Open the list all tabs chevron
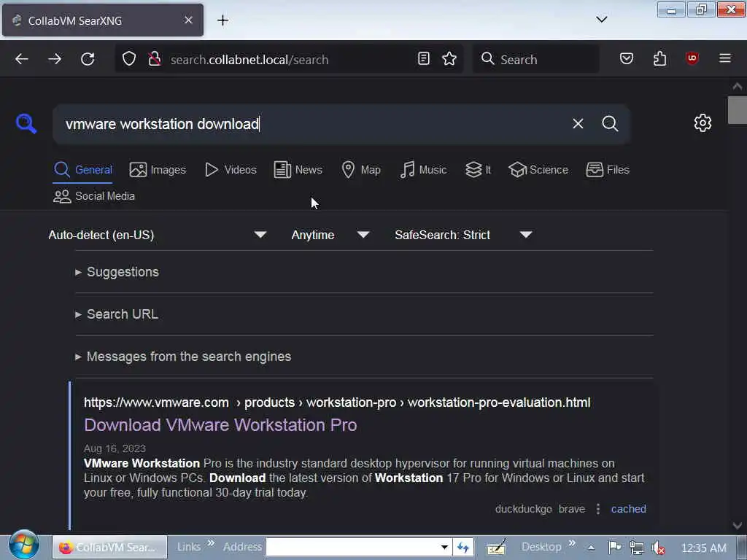The width and height of the screenshot is (747, 560). coord(602,20)
